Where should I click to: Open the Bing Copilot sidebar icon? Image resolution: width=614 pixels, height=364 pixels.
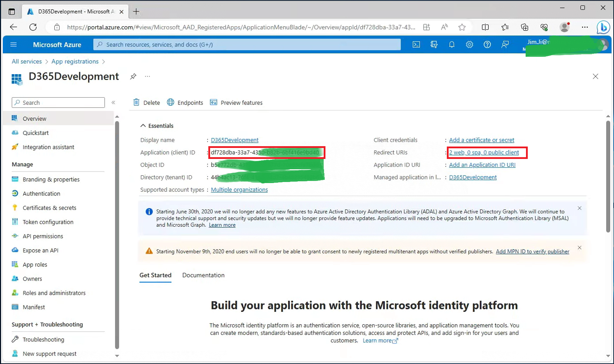603,27
